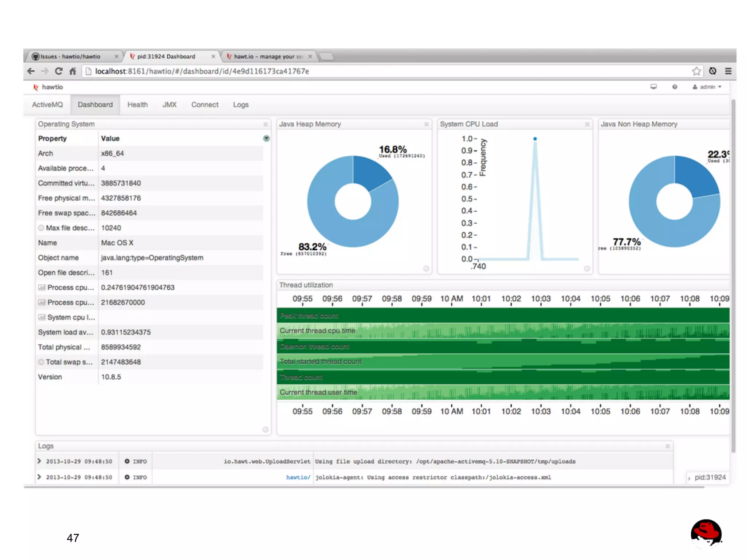The height and width of the screenshot is (560, 746).
Task: Click the hawtio flame logo
Action: tap(36, 87)
